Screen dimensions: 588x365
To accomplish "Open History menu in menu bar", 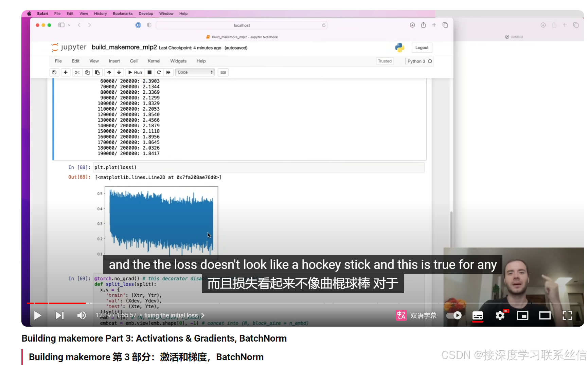I will click(100, 14).
